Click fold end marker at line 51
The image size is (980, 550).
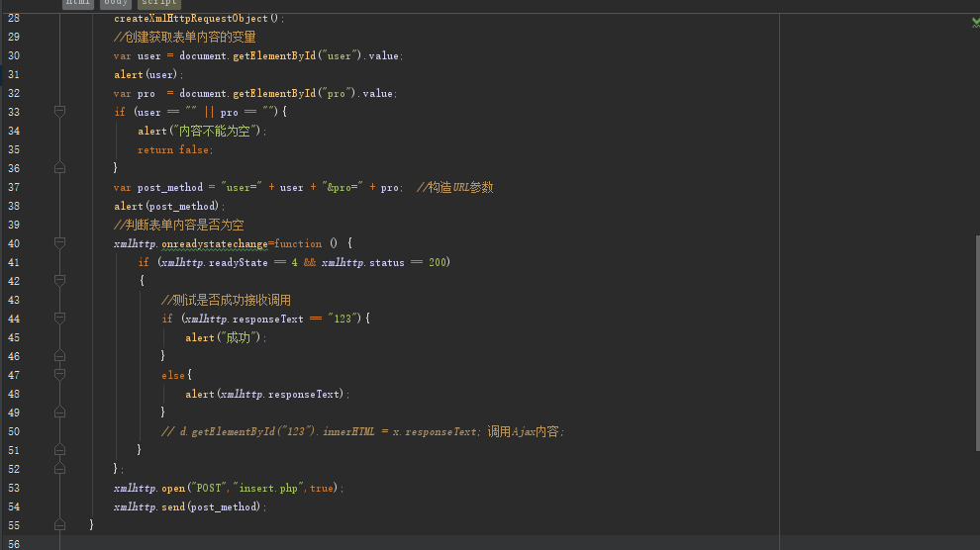tap(60, 449)
